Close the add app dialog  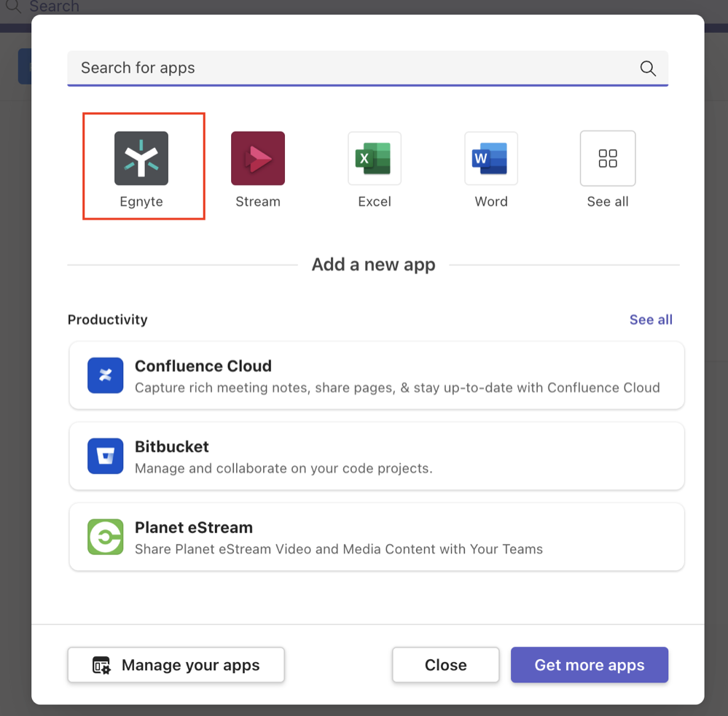pyautogui.click(x=446, y=665)
